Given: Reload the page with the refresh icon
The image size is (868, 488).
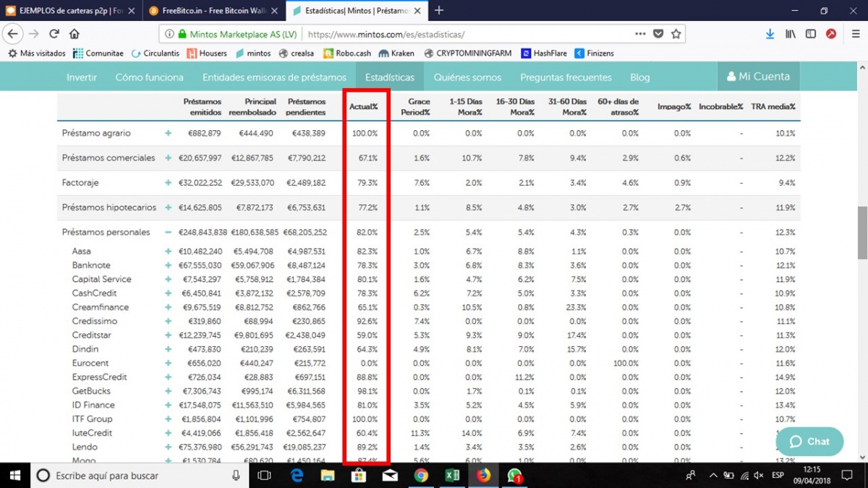Looking at the screenshot, I should coord(54,34).
